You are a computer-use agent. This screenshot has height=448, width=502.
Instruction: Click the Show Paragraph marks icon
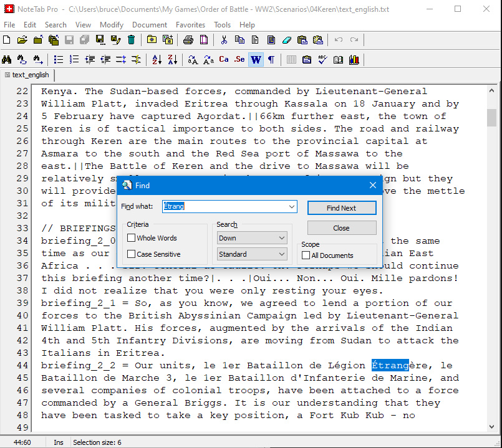271,60
